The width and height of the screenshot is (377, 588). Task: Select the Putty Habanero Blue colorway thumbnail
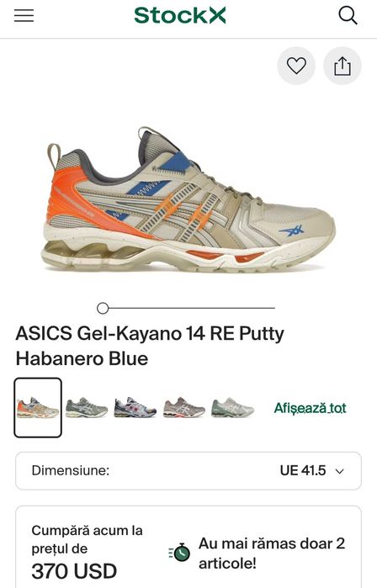pos(38,408)
